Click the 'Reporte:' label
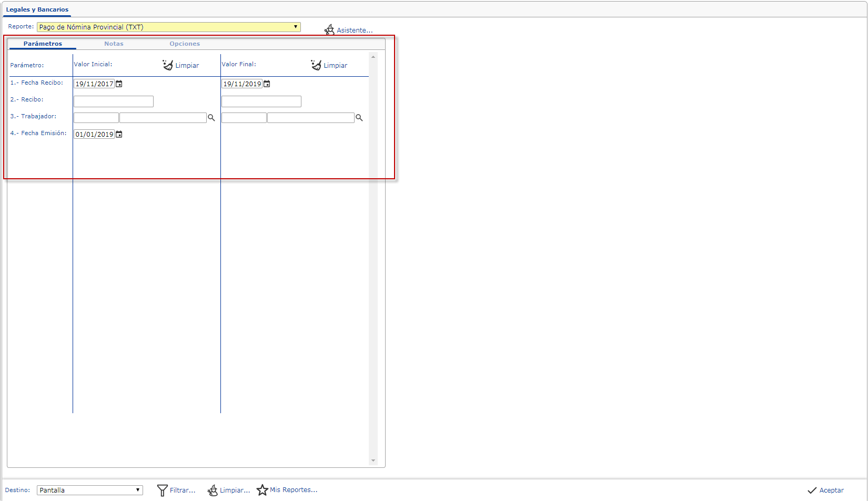This screenshot has height=501, width=868. [x=21, y=26]
